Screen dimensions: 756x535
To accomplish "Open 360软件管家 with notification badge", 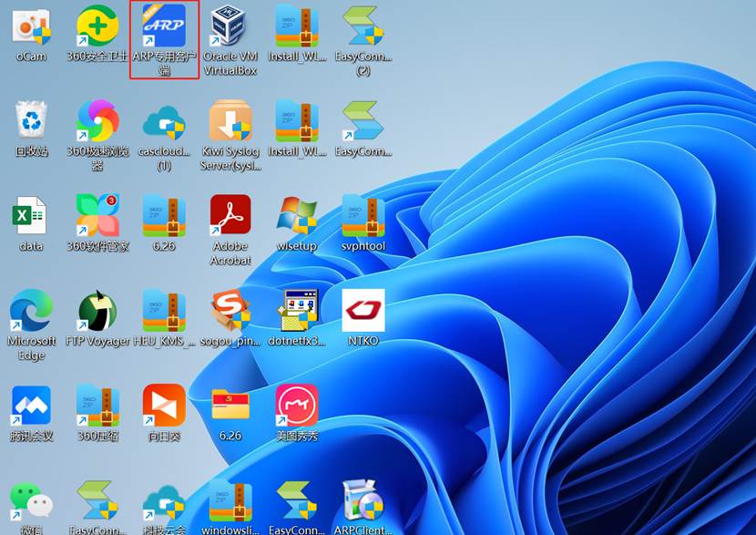I will (97, 216).
